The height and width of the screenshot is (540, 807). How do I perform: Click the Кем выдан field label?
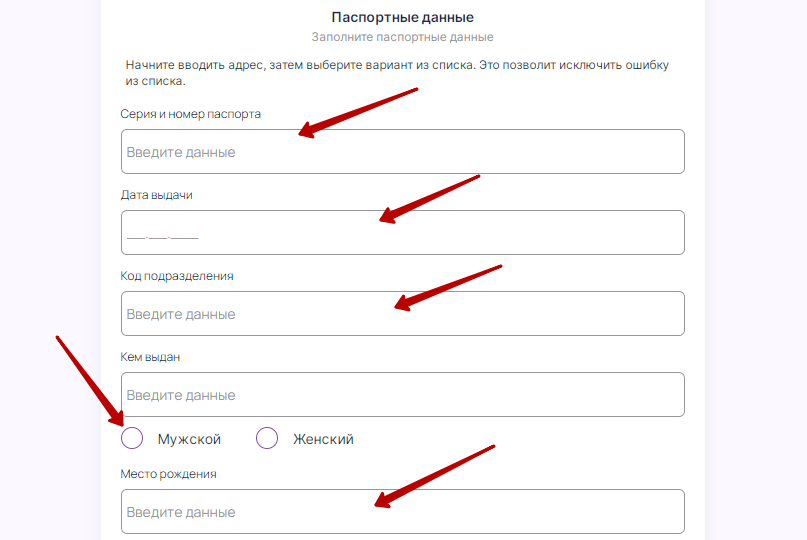coord(151,357)
